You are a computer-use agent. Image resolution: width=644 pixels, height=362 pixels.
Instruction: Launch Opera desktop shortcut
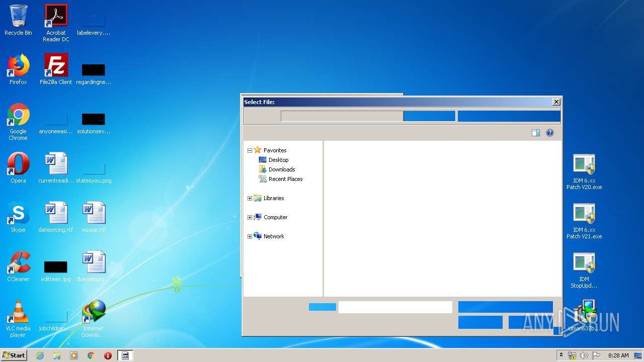click(x=18, y=168)
